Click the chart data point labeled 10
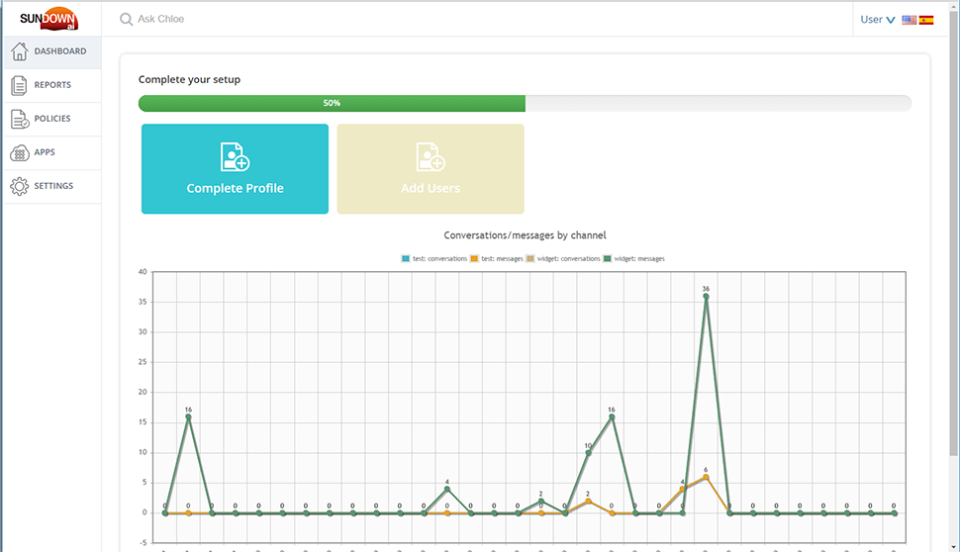960x552 pixels. (588, 453)
